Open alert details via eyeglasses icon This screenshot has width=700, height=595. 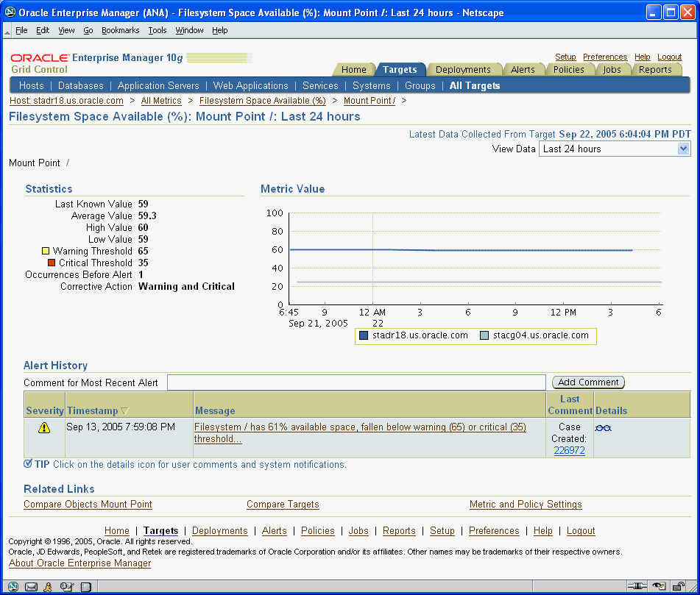click(x=603, y=427)
